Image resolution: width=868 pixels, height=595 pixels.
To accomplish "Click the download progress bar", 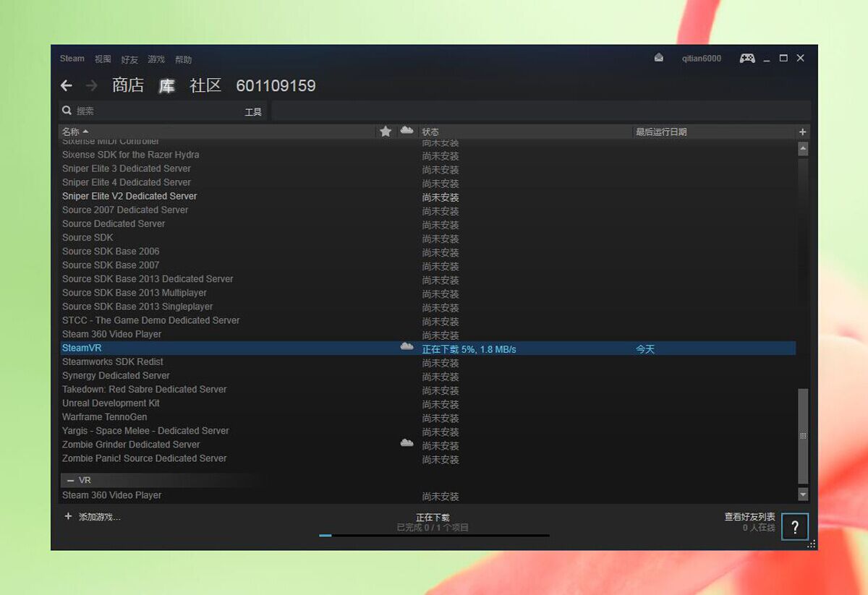I will click(x=434, y=535).
